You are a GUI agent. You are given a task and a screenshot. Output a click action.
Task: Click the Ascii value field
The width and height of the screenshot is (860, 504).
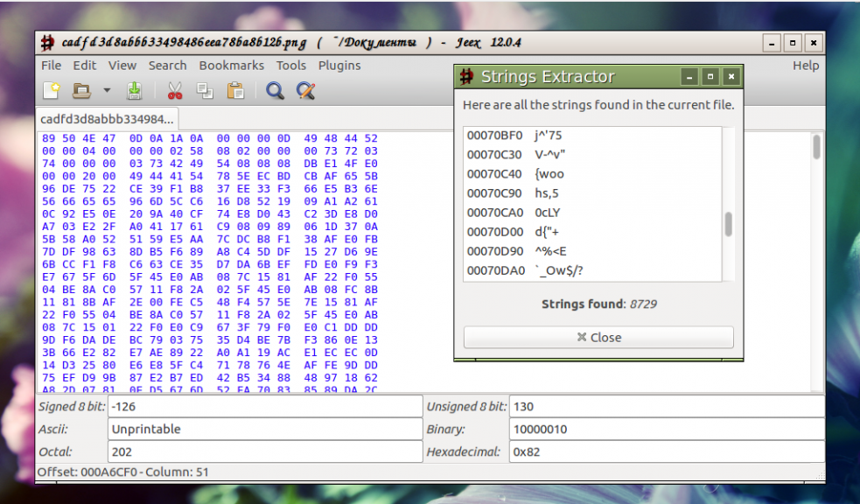[x=265, y=429]
